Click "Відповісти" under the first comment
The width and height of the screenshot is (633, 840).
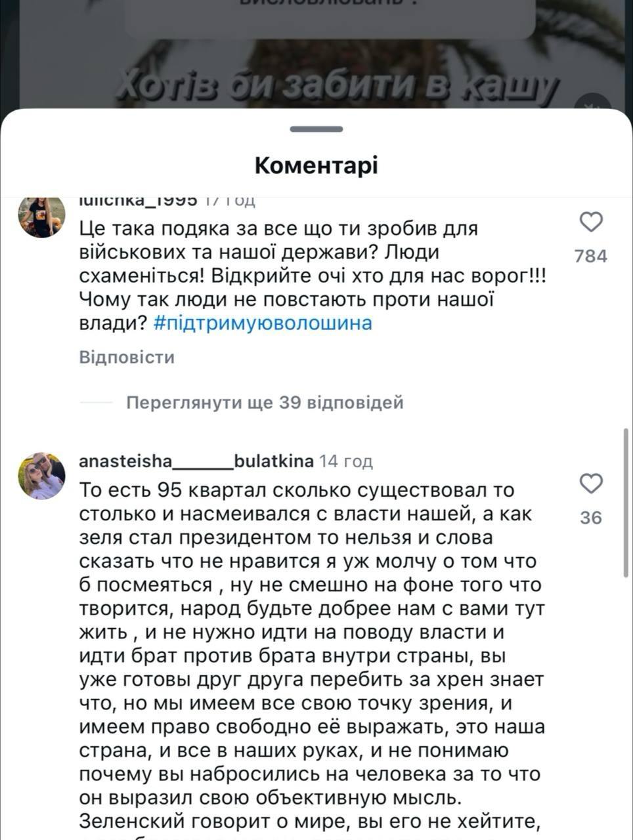127,358
